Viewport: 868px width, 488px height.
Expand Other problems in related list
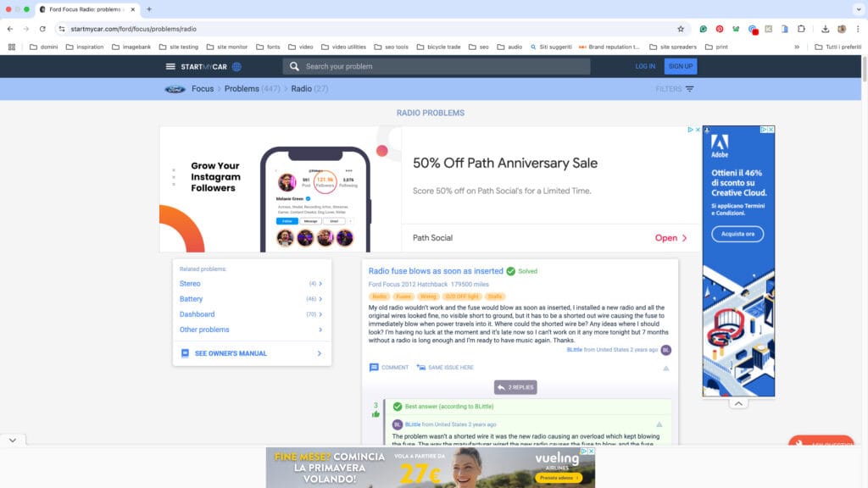point(251,330)
